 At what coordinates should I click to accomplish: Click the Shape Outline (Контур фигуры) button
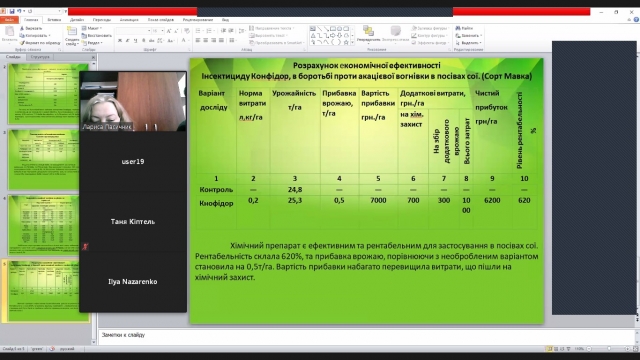430,36
